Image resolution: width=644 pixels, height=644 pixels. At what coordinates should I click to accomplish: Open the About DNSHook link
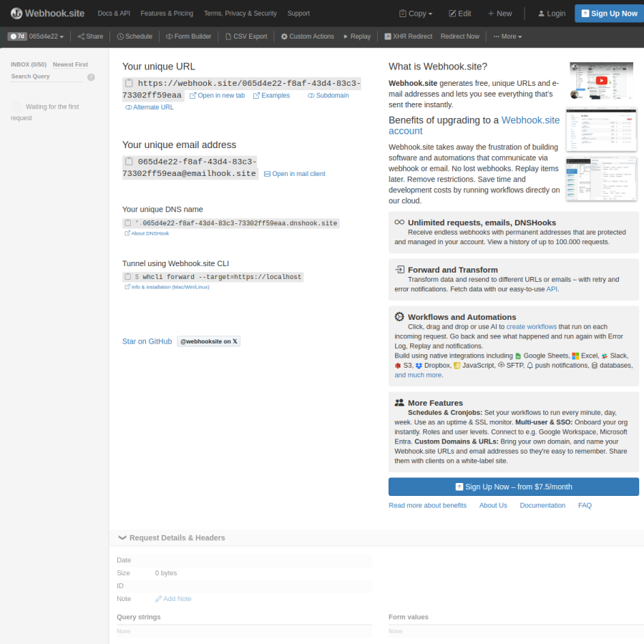[x=147, y=233]
